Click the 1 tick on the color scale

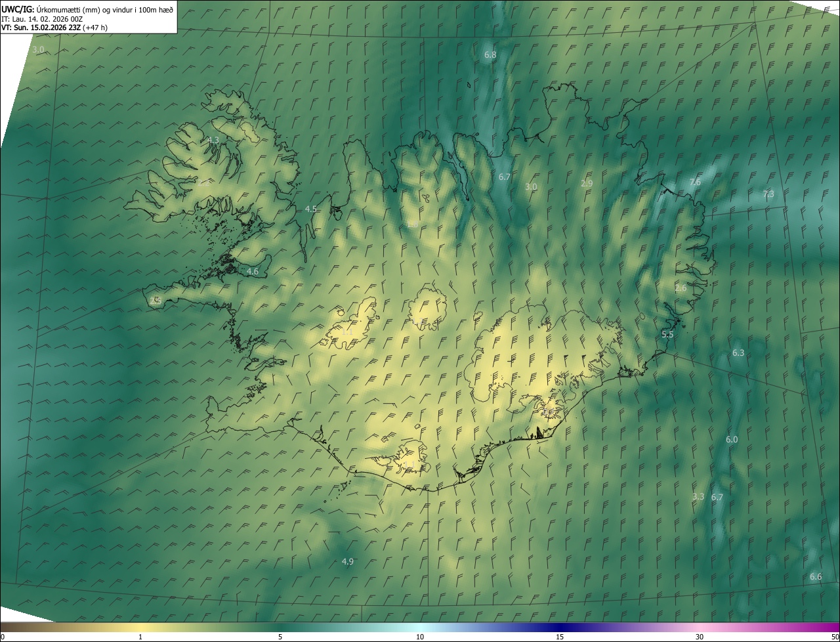click(140, 637)
